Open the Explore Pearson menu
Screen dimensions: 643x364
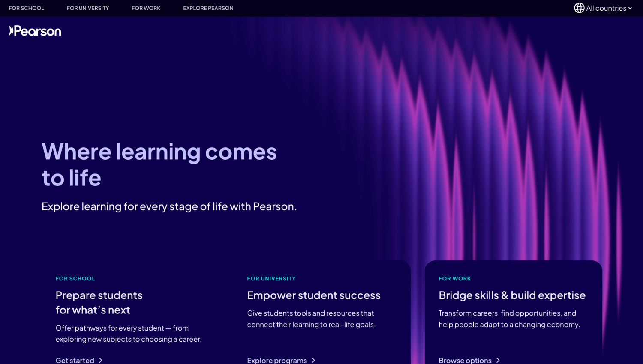[x=208, y=8]
